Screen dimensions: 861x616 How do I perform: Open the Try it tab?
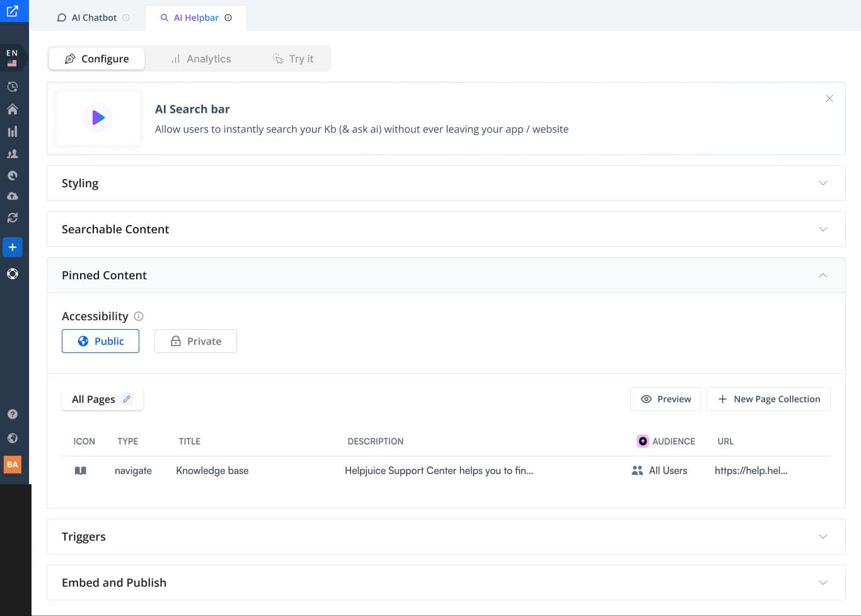[292, 59]
